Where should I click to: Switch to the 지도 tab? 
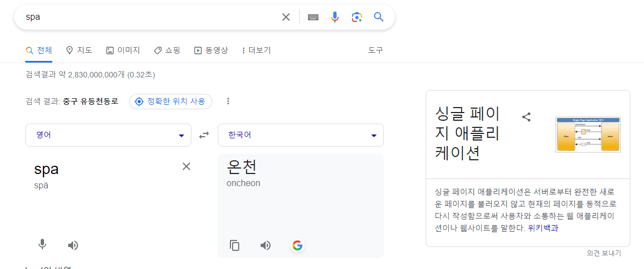[79, 51]
